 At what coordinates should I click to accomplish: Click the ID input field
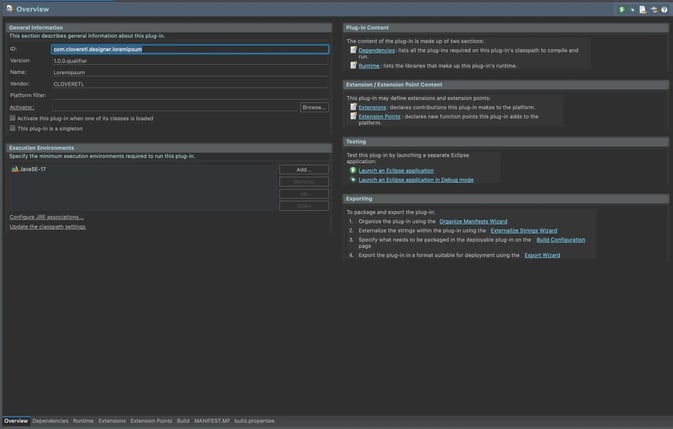pos(190,49)
